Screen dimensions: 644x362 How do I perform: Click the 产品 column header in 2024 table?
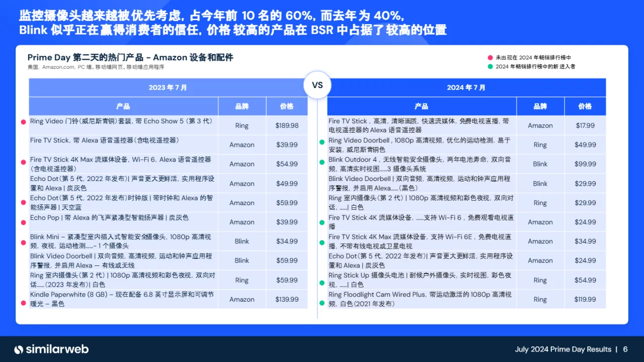click(422, 106)
